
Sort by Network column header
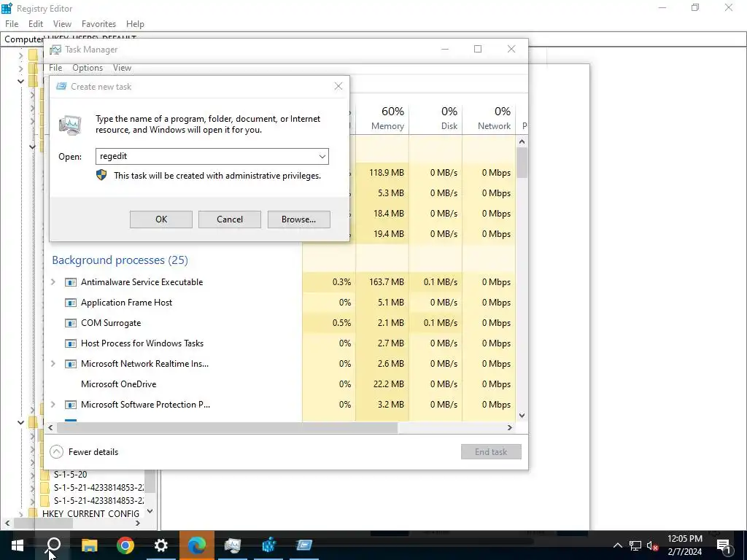pyautogui.click(x=489, y=118)
